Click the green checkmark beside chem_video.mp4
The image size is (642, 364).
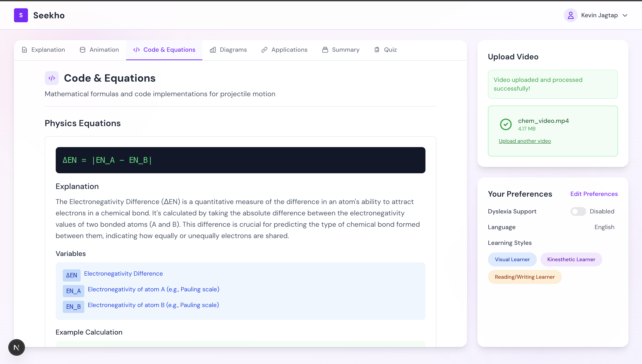tap(506, 124)
